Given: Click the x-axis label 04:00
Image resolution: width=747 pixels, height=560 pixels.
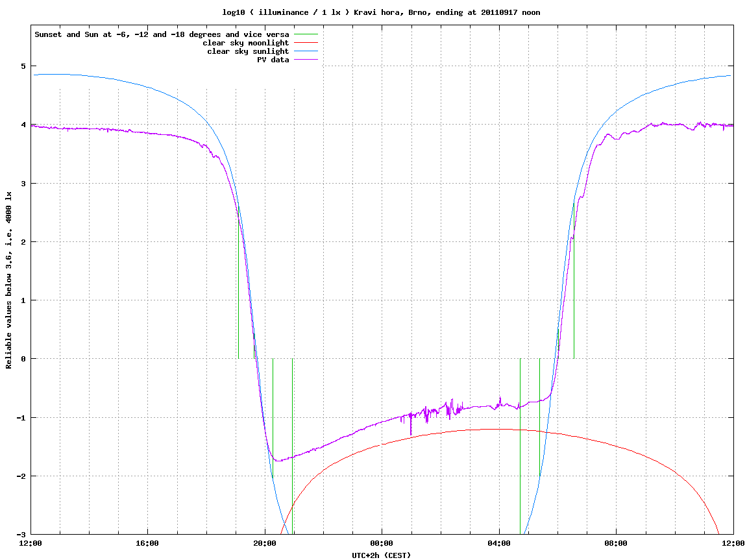Looking at the screenshot, I should [x=499, y=543].
